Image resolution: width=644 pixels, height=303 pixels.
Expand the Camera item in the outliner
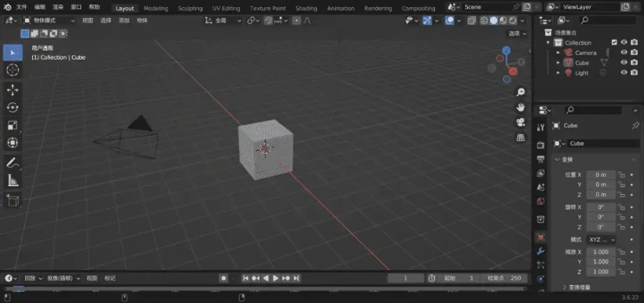[558, 52]
